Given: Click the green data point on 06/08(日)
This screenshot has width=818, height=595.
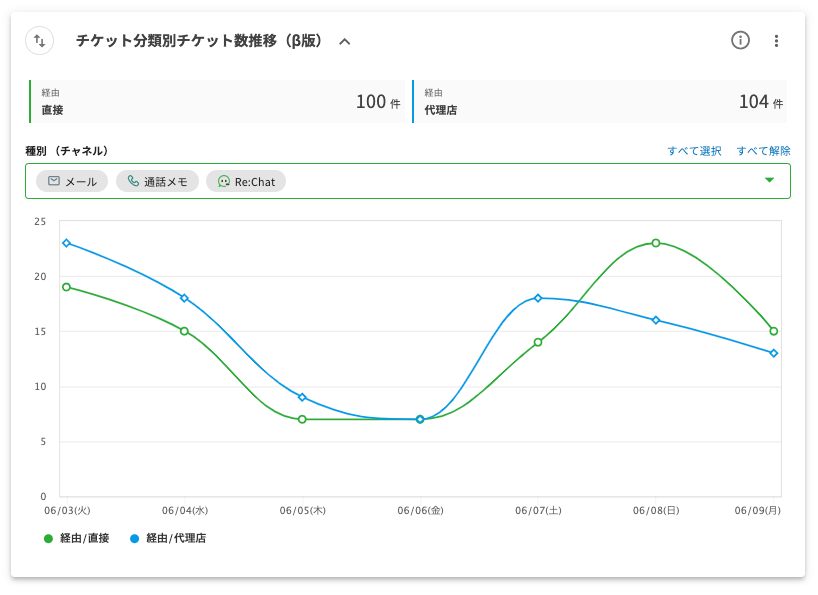Looking at the screenshot, I should 656,243.
